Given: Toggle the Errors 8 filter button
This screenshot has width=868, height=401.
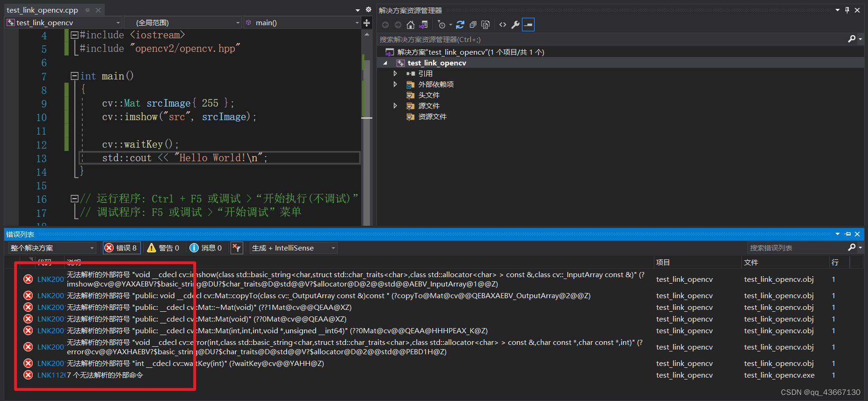Looking at the screenshot, I should (121, 248).
